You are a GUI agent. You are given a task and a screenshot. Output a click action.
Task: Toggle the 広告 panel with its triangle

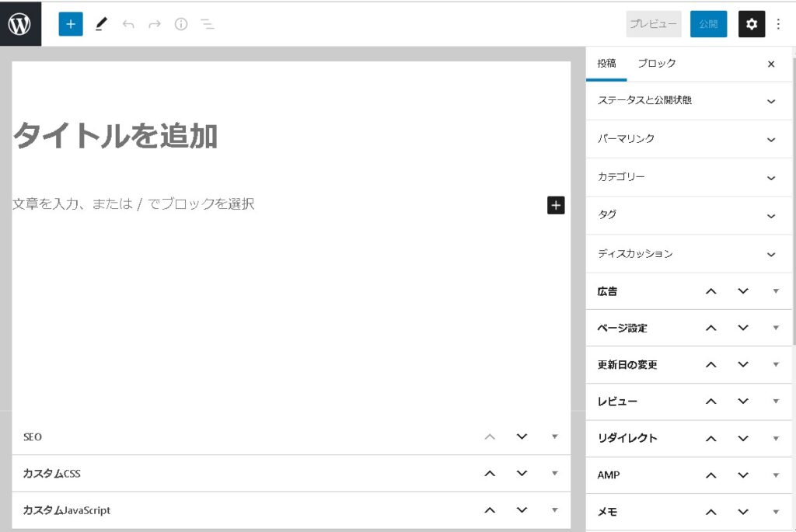[x=775, y=291]
